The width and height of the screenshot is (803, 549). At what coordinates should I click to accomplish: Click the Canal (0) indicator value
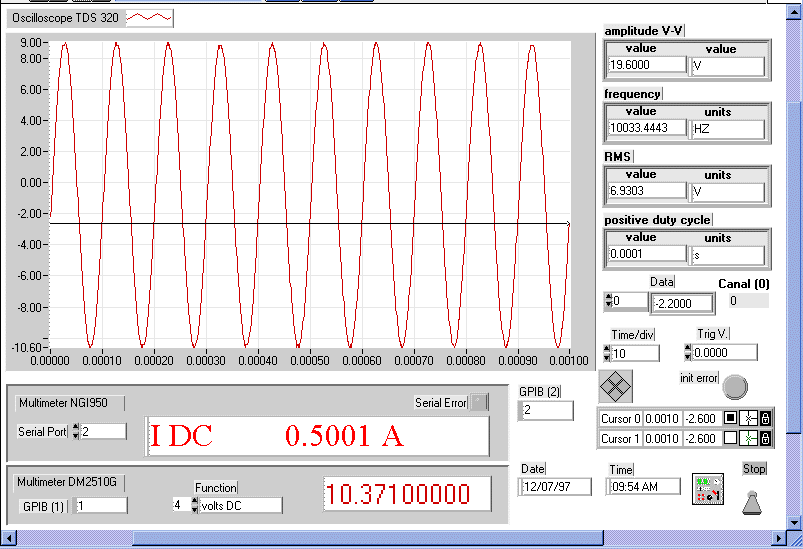click(x=748, y=301)
